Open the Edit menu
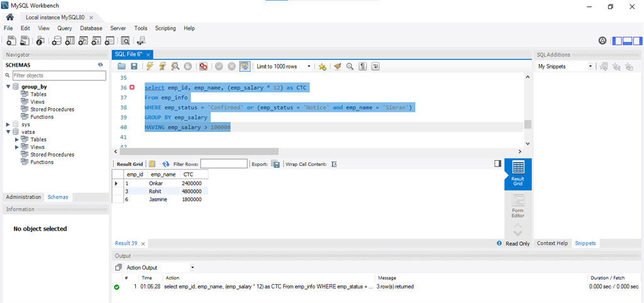Viewport: 644px width, 303px height. pos(25,28)
